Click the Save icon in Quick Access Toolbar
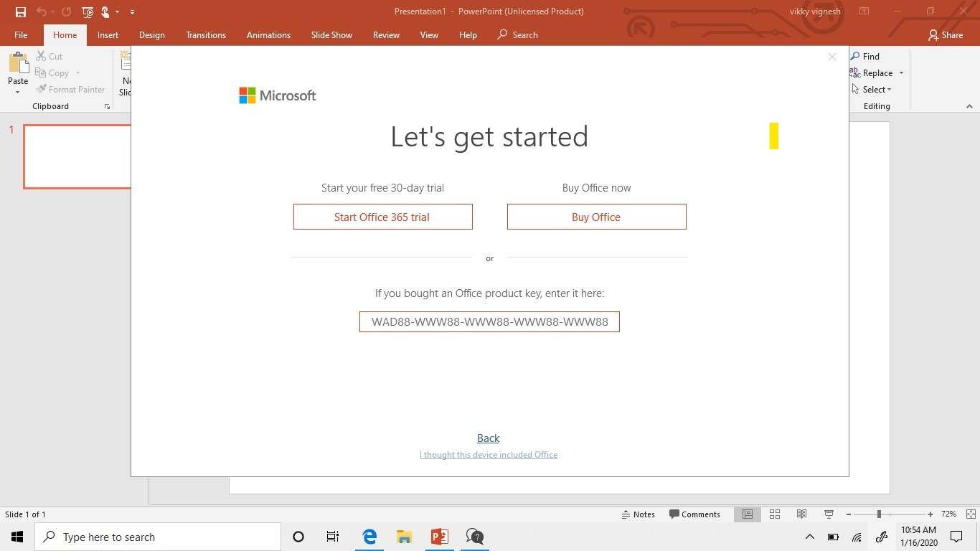 point(20,11)
